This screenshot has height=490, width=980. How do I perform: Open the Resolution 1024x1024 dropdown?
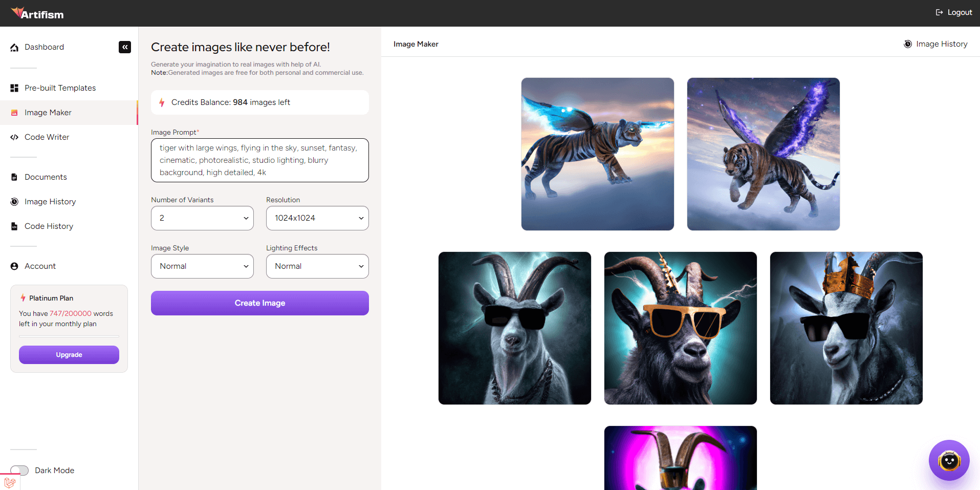(x=317, y=218)
